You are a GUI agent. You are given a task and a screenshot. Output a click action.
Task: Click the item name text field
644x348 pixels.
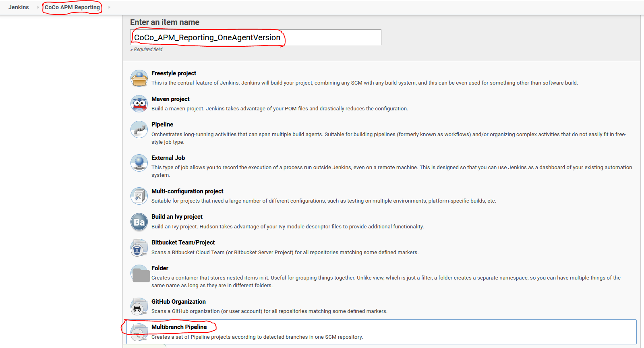pyautogui.click(x=255, y=37)
